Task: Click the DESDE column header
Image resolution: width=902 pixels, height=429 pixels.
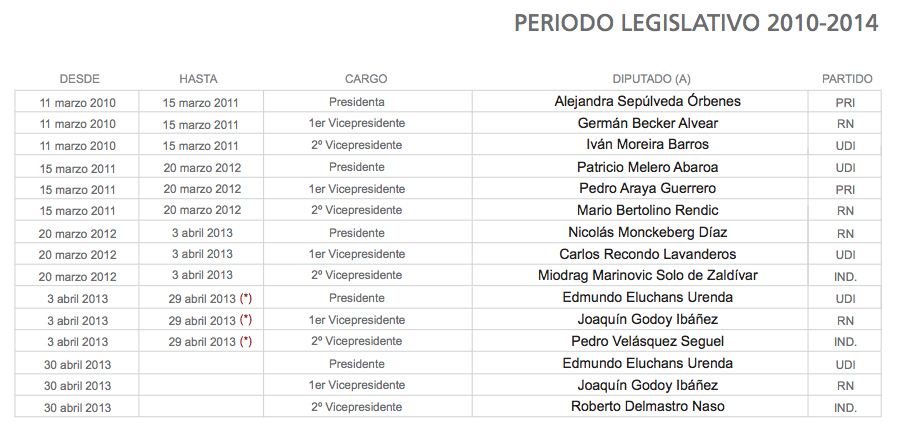Action: (x=79, y=79)
